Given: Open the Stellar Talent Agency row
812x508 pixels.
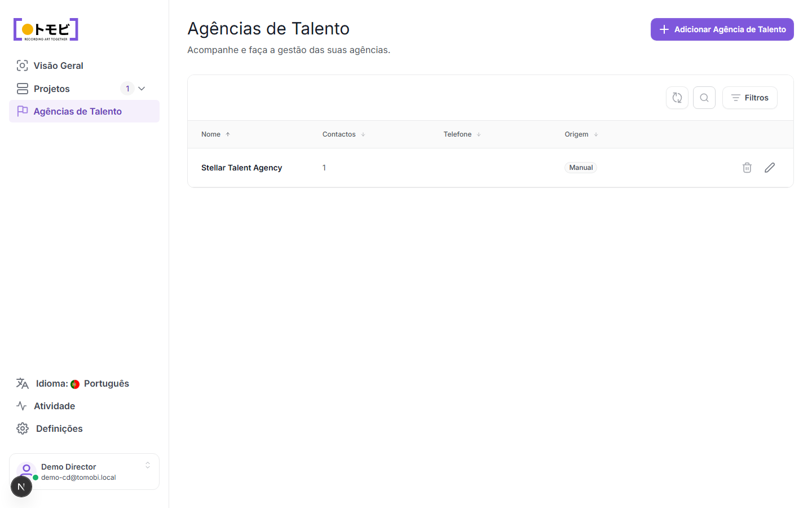Looking at the screenshot, I should [x=490, y=168].
